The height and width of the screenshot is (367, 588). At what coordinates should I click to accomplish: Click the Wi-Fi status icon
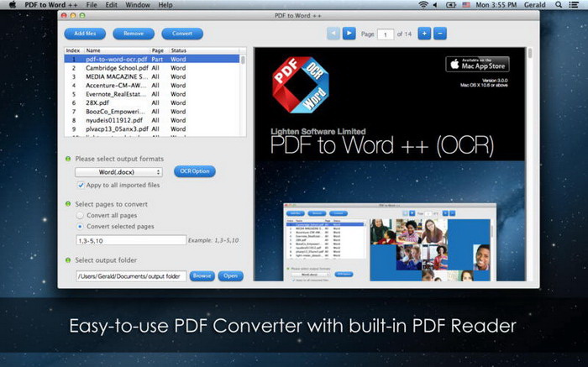423,5
